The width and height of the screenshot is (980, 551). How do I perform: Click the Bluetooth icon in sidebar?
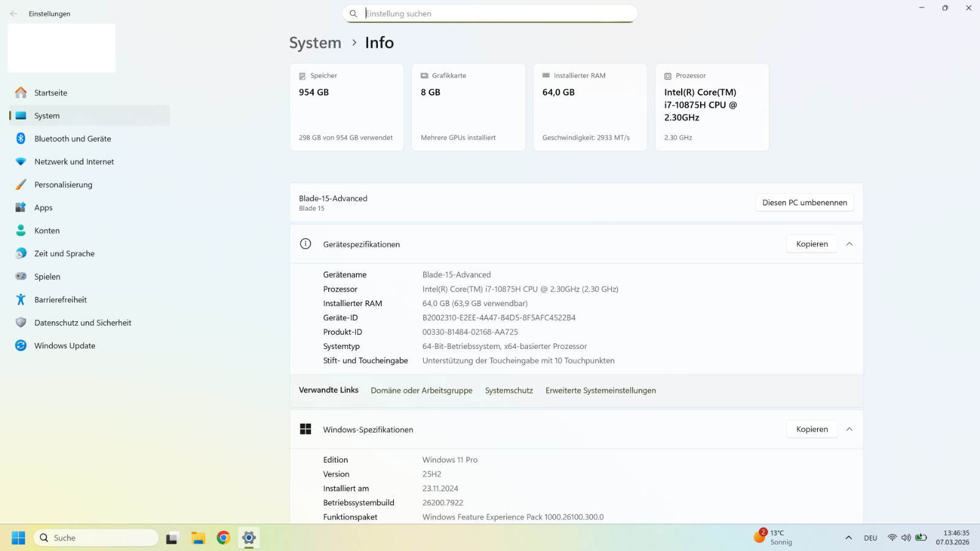point(21,138)
